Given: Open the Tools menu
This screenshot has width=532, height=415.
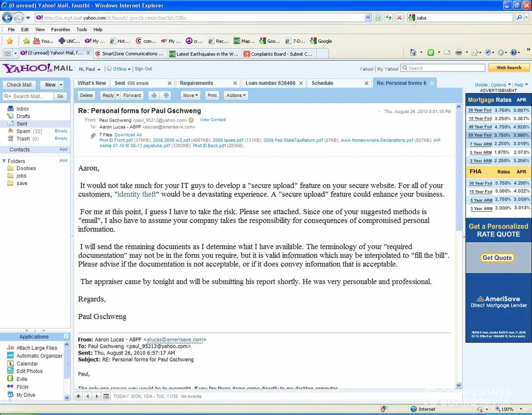Looking at the screenshot, I should pyautogui.click(x=82, y=30).
